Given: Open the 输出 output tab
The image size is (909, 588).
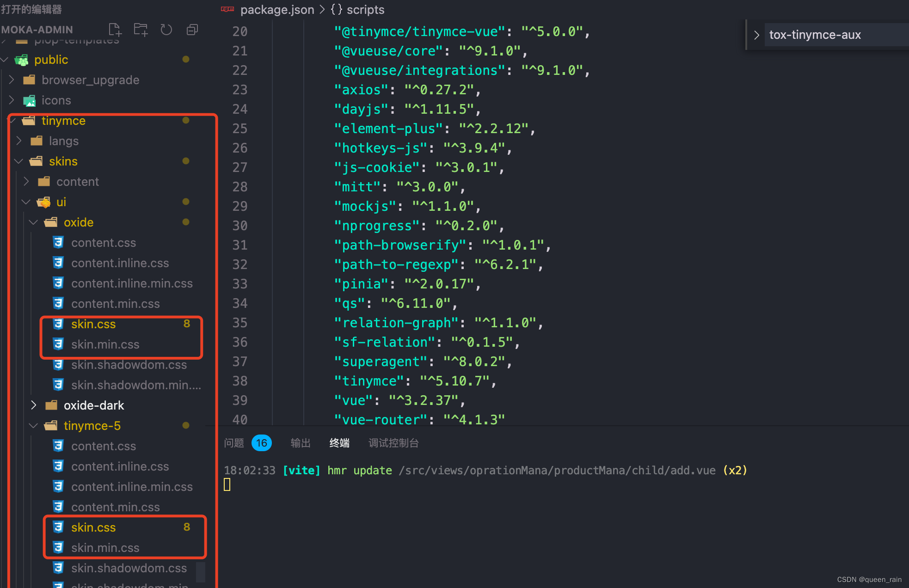Looking at the screenshot, I should (x=301, y=443).
